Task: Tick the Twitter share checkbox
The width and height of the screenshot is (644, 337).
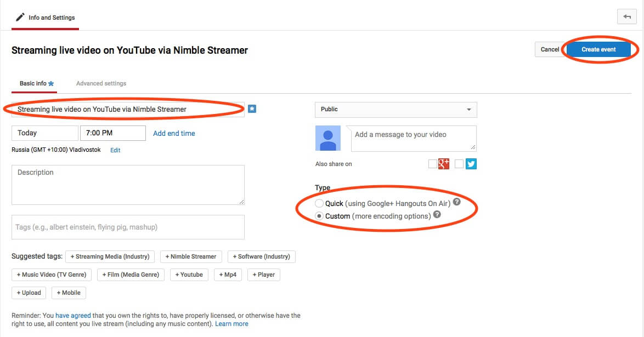Action: 459,164
